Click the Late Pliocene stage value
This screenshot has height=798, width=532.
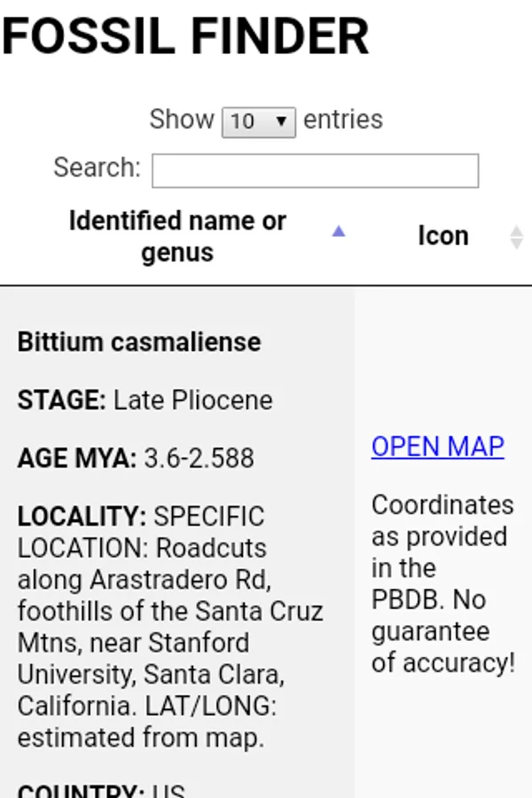pyautogui.click(x=192, y=400)
